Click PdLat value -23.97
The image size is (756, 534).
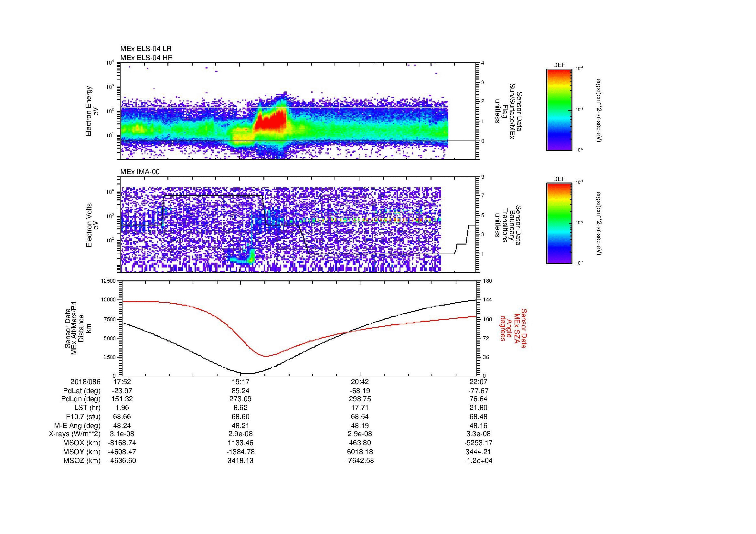122,391
